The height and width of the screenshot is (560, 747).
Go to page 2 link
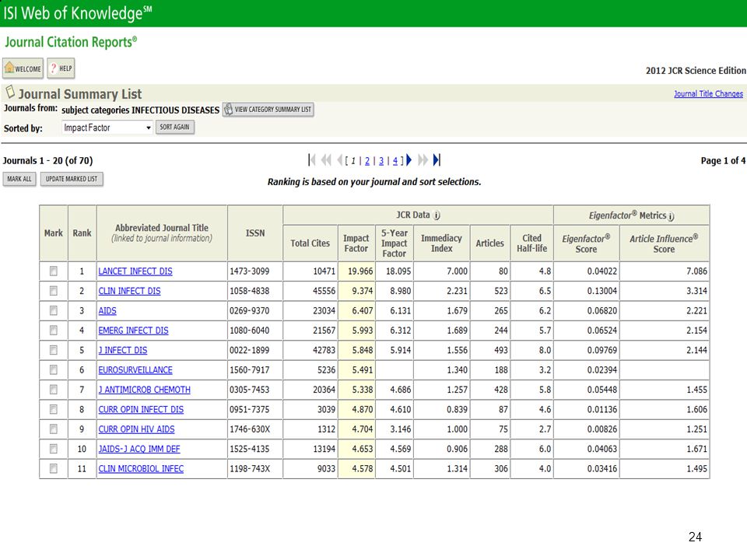367,161
